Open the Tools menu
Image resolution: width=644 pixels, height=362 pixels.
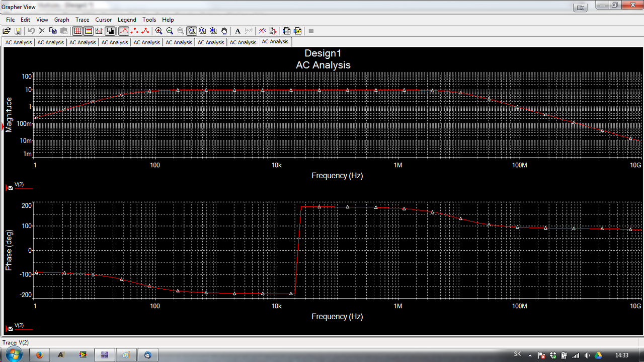(x=149, y=20)
